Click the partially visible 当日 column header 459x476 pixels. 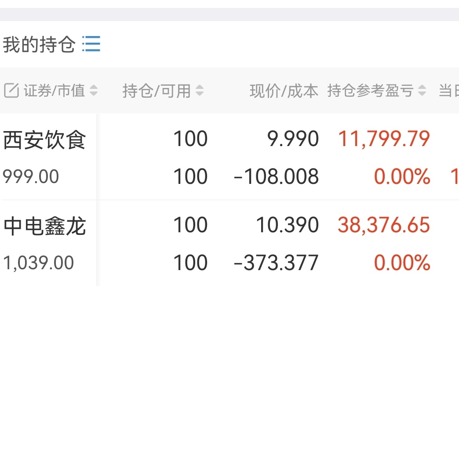pyautogui.click(x=449, y=91)
